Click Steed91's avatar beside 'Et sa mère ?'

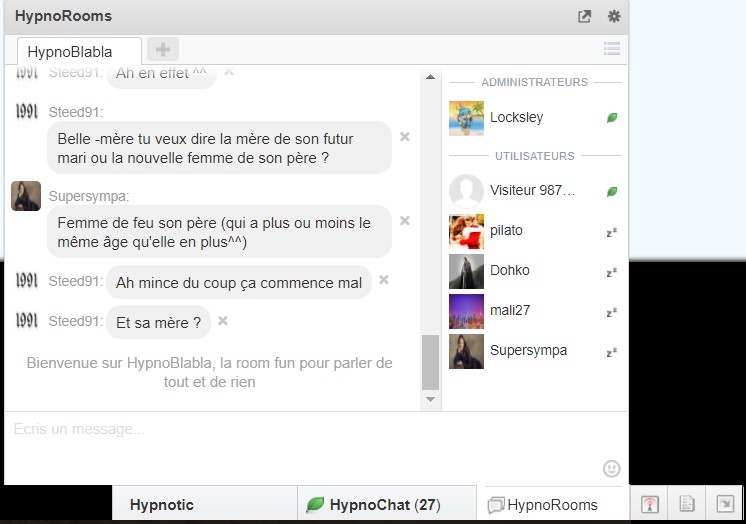(27, 320)
